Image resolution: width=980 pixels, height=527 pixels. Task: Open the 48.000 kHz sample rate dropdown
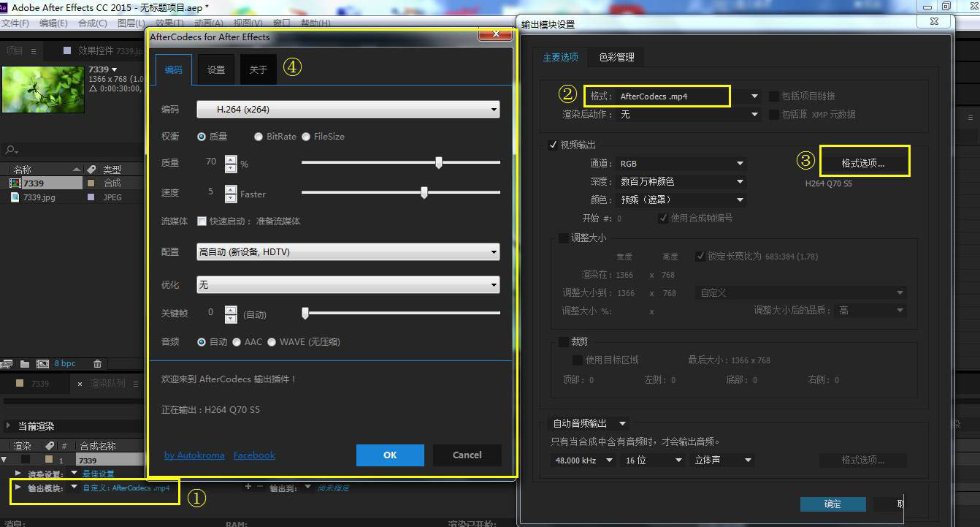click(582, 460)
